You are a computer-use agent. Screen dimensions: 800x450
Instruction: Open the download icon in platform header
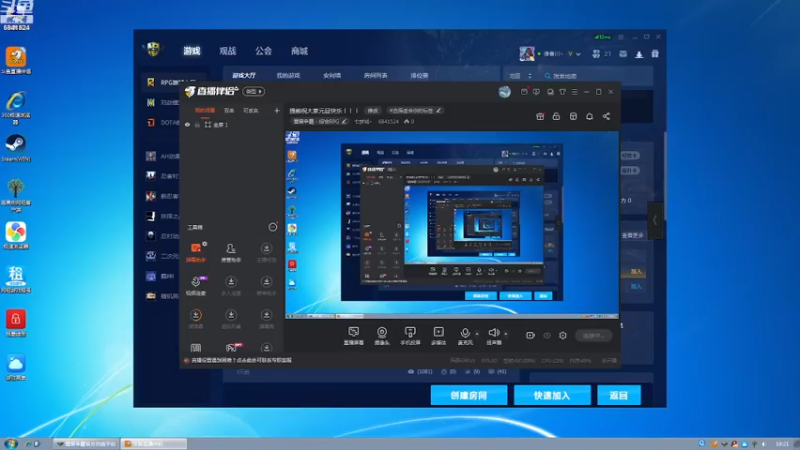tap(639, 54)
